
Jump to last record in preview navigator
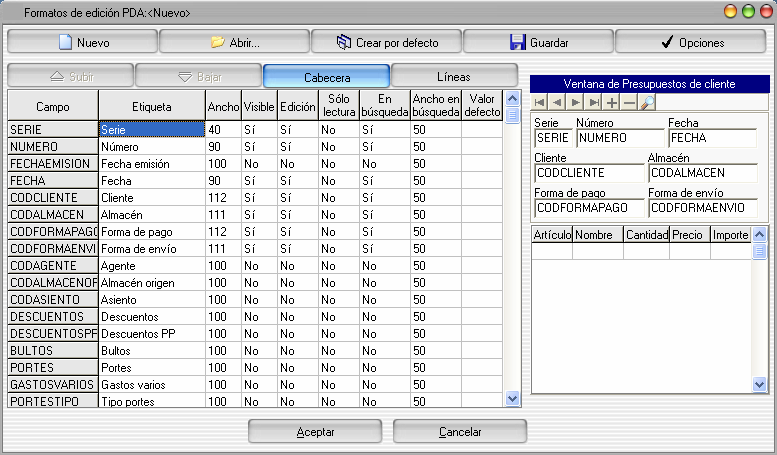[593, 102]
